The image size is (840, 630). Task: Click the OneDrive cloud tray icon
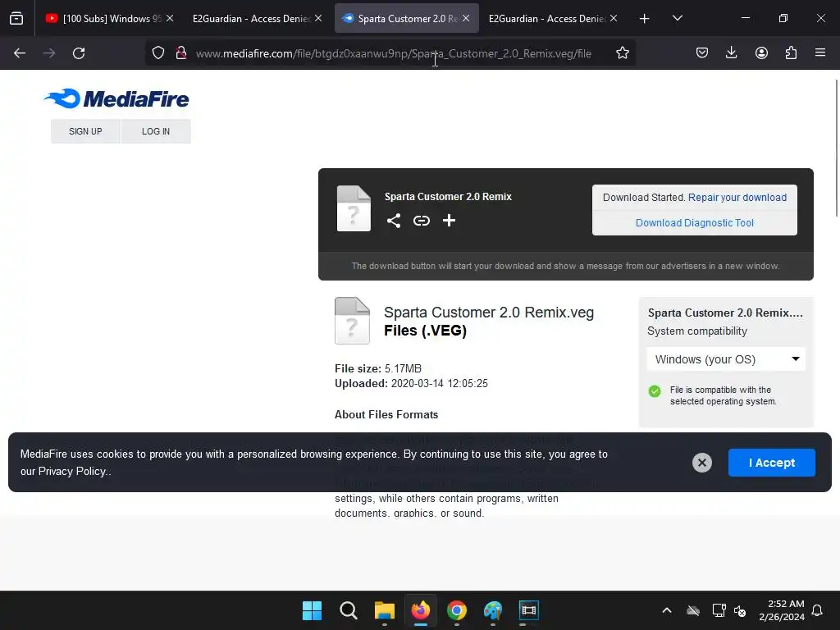(693, 610)
